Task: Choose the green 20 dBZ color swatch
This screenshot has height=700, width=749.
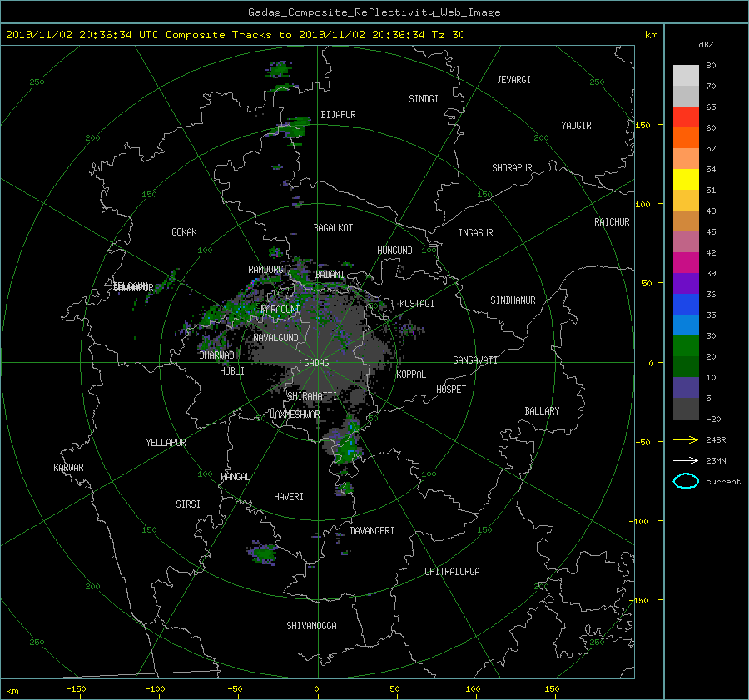Action: 686,346
